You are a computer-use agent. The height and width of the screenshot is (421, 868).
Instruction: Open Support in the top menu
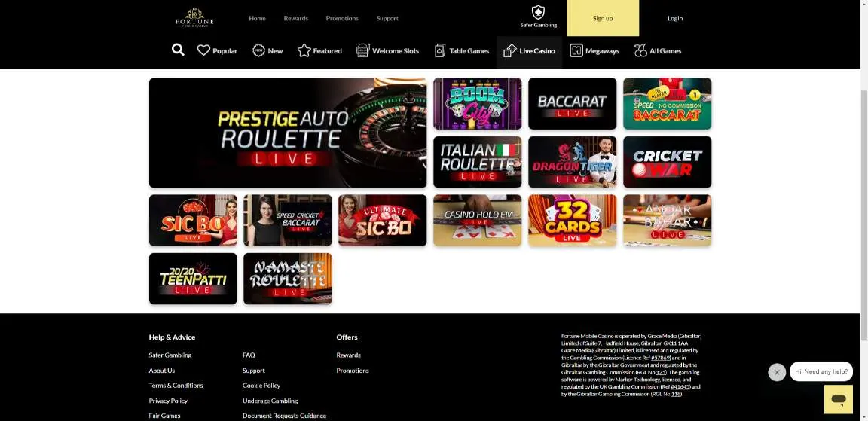[x=387, y=18]
